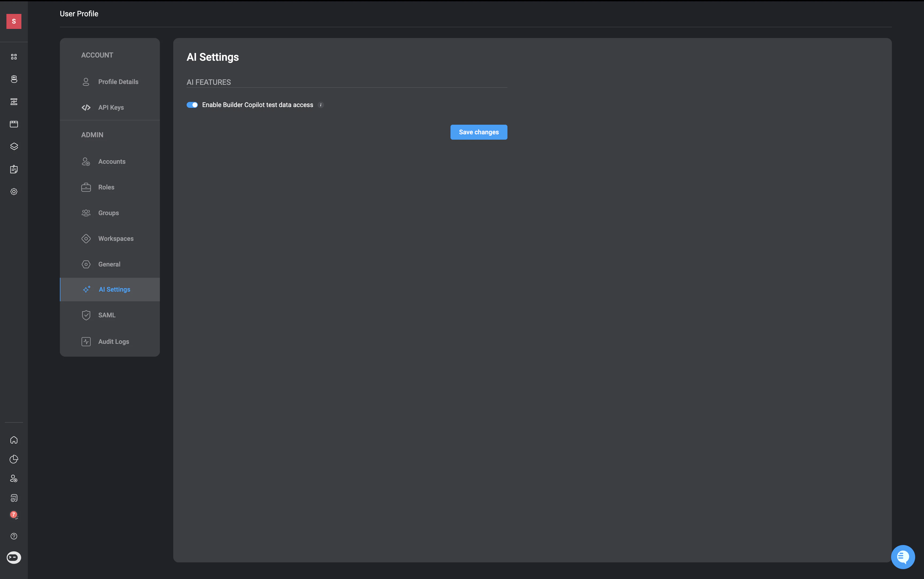This screenshot has height=579, width=924.
Task: Toggle Enable Builder Copilot test data access
Action: click(x=192, y=105)
